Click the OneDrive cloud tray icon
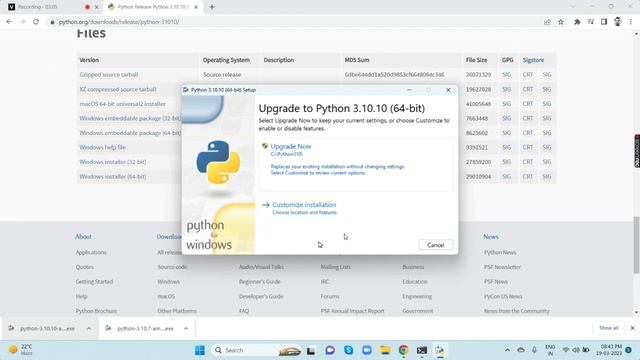640x360 pixels. 521,350
